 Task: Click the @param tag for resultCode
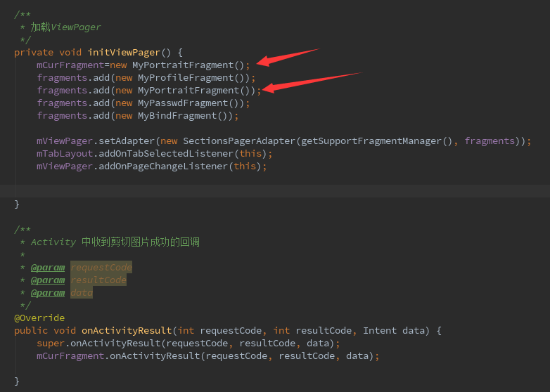pyautogui.click(x=48, y=280)
